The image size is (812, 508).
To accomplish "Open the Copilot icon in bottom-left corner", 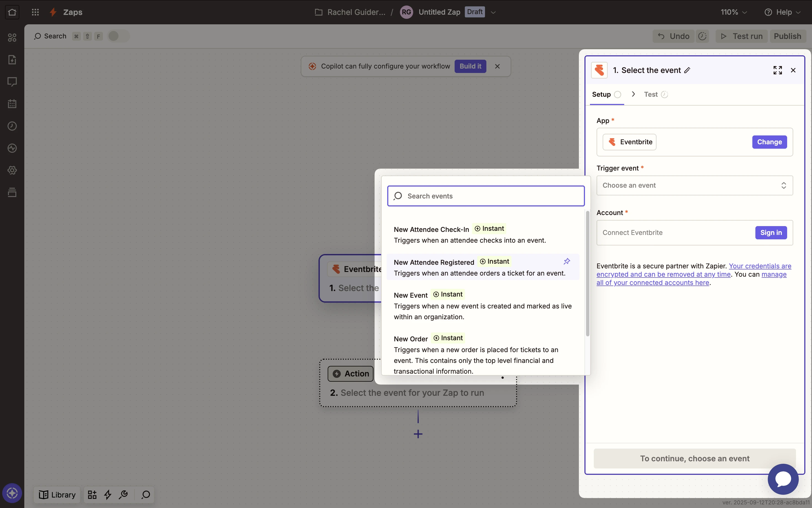I will (x=12, y=493).
